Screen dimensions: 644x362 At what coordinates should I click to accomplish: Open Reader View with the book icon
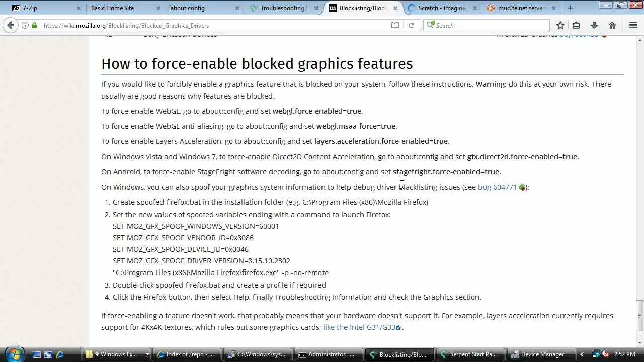(x=395, y=25)
